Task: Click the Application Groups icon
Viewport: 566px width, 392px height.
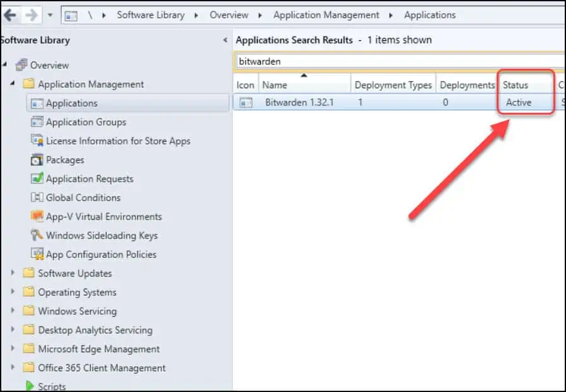Action: [37, 122]
